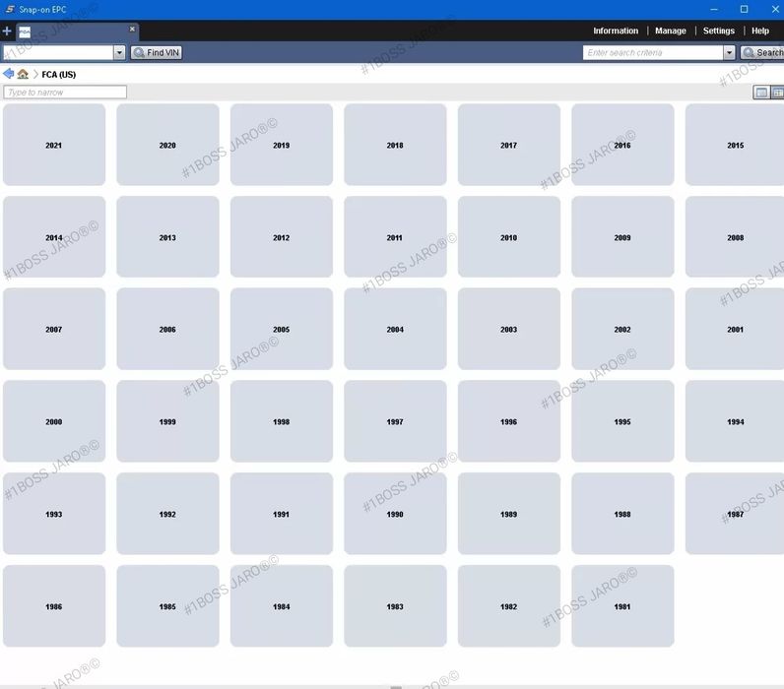Open the Information menu

pyautogui.click(x=616, y=31)
